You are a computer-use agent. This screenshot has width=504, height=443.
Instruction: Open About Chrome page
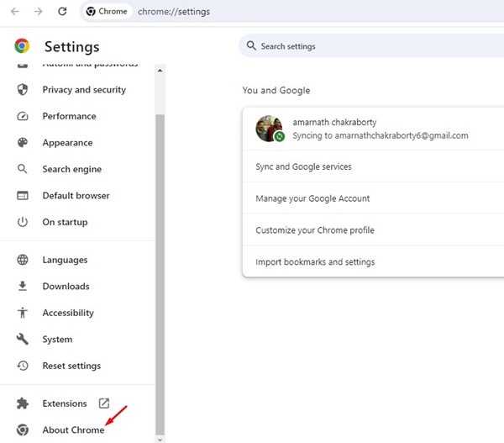73,430
